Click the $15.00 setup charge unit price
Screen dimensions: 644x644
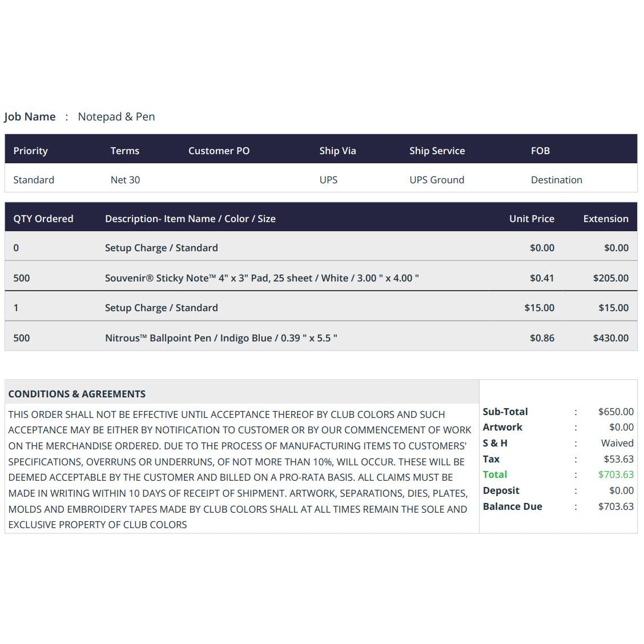click(x=540, y=308)
